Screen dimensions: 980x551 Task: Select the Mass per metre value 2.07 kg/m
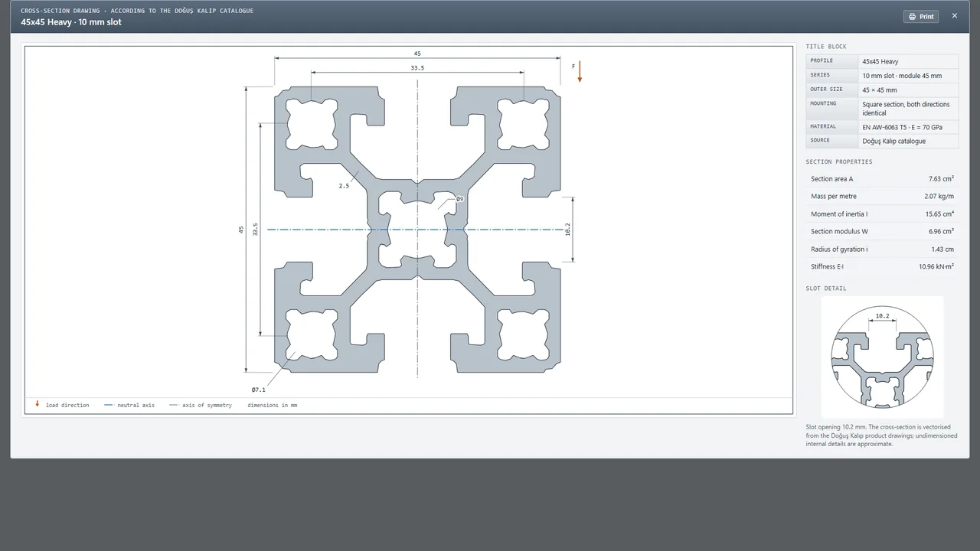coord(939,196)
